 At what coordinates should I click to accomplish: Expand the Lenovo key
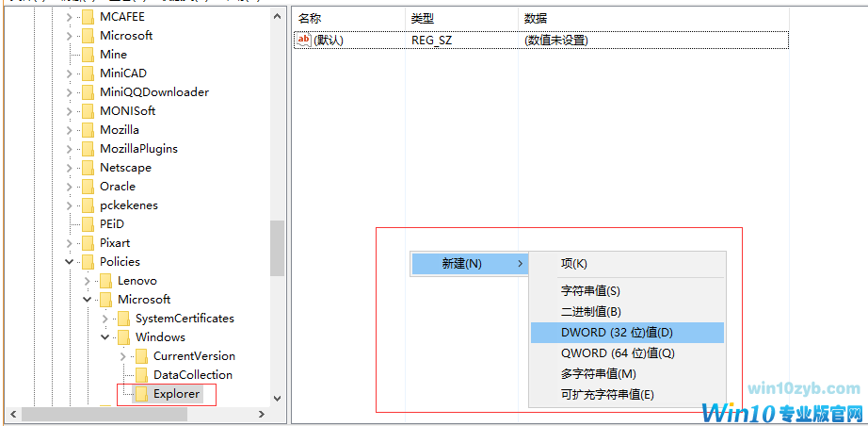pos(88,281)
